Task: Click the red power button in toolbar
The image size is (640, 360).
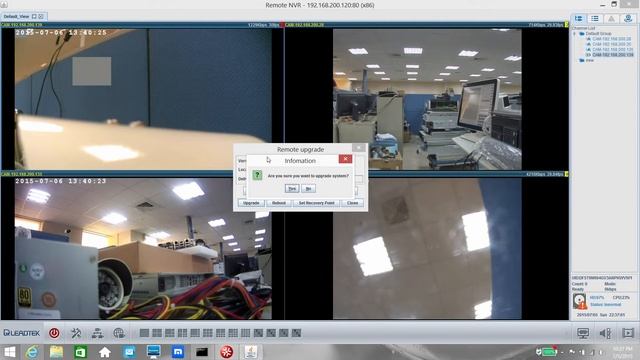Action: [x=54, y=333]
